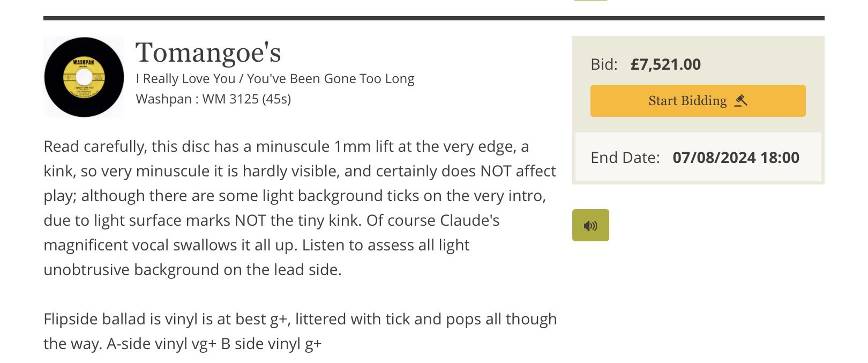Select the track title I Really Love You

[185, 79]
